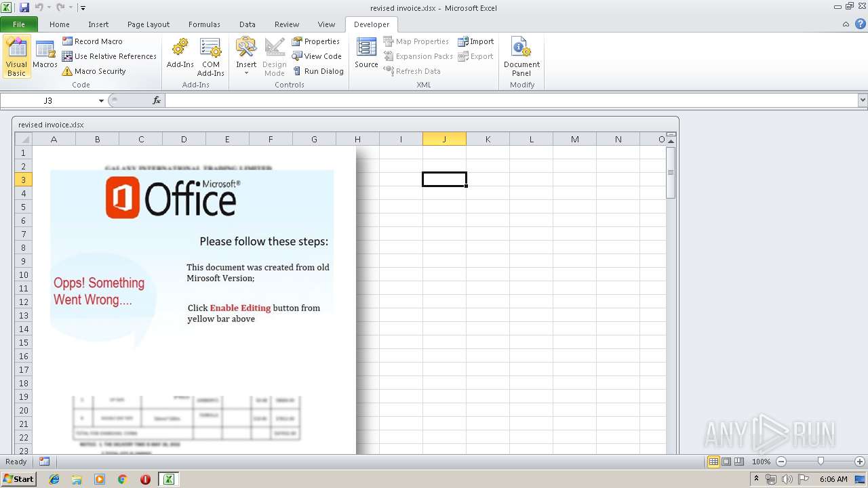The height and width of the screenshot is (488, 868).
Task: Select row 10 header
Action: [23, 274]
